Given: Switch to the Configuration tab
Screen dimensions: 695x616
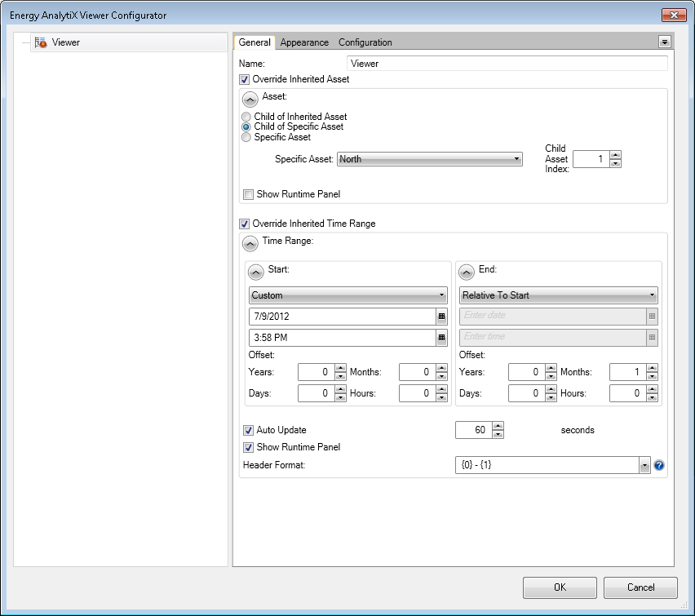Looking at the screenshot, I should 365,42.
